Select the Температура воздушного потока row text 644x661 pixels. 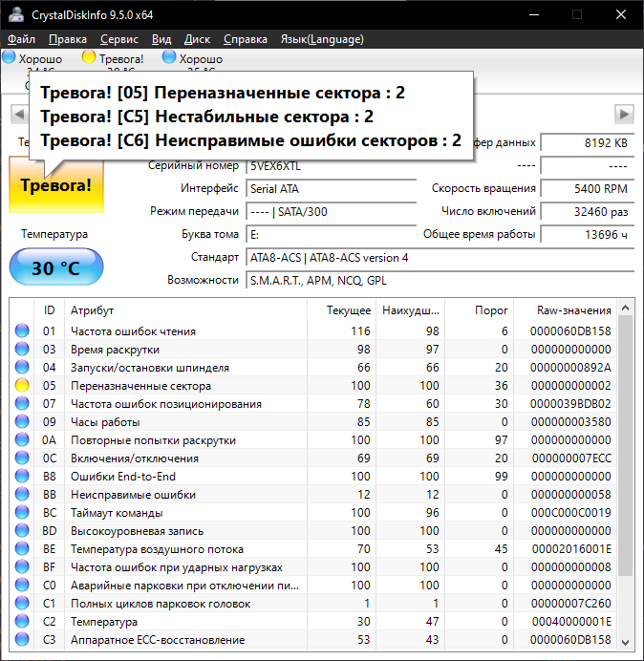pyautogui.click(x=157, y=549)
